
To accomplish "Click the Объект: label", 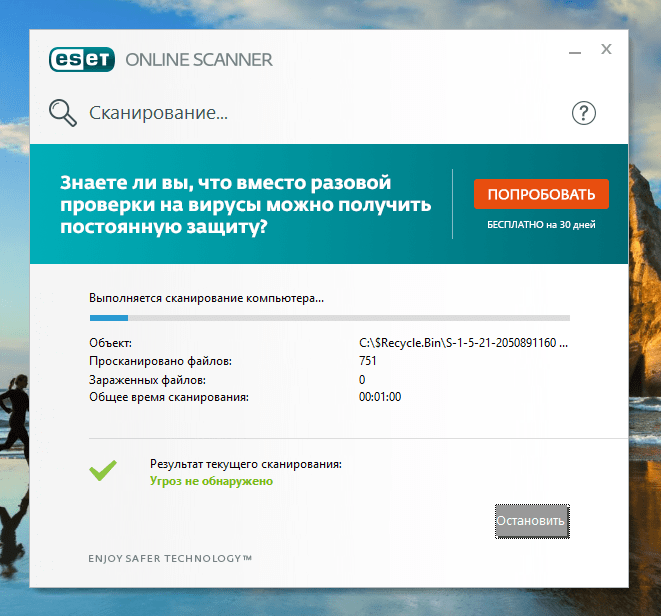I will pyautogui.click(x=110, y=343).
